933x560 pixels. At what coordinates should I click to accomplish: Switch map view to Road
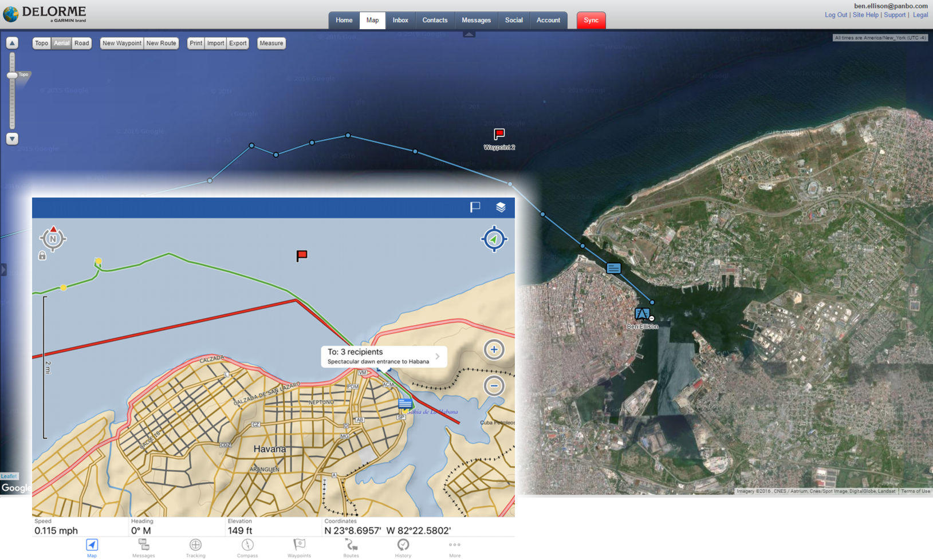click(x=82, y=44)
